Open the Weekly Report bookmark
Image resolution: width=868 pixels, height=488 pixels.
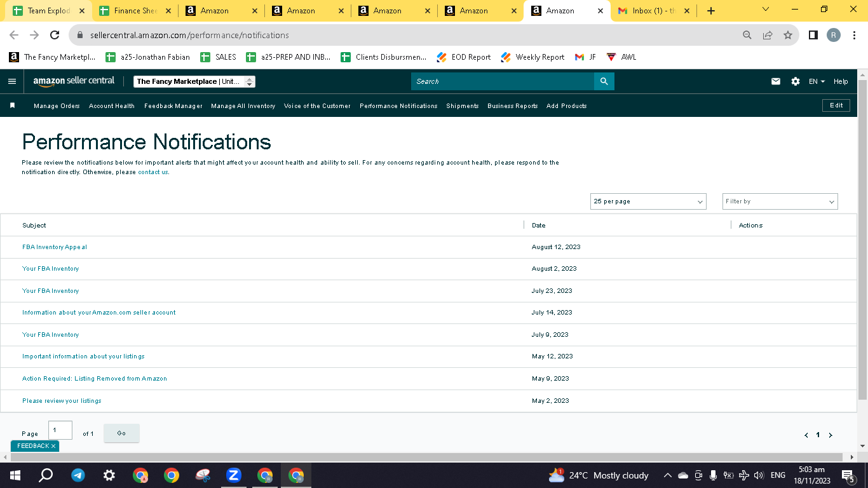click(x=532, y=57)
